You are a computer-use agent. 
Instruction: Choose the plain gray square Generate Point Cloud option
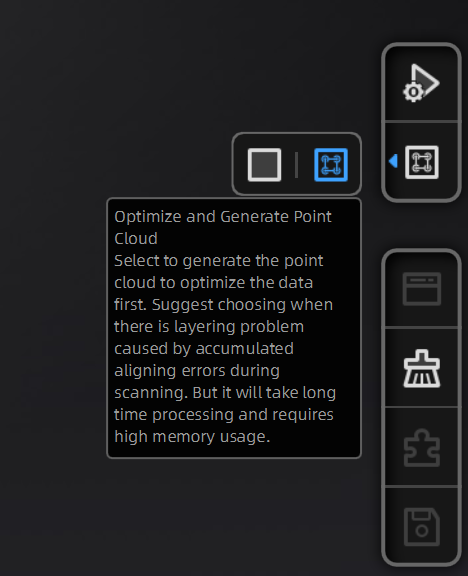coord(264,165)
